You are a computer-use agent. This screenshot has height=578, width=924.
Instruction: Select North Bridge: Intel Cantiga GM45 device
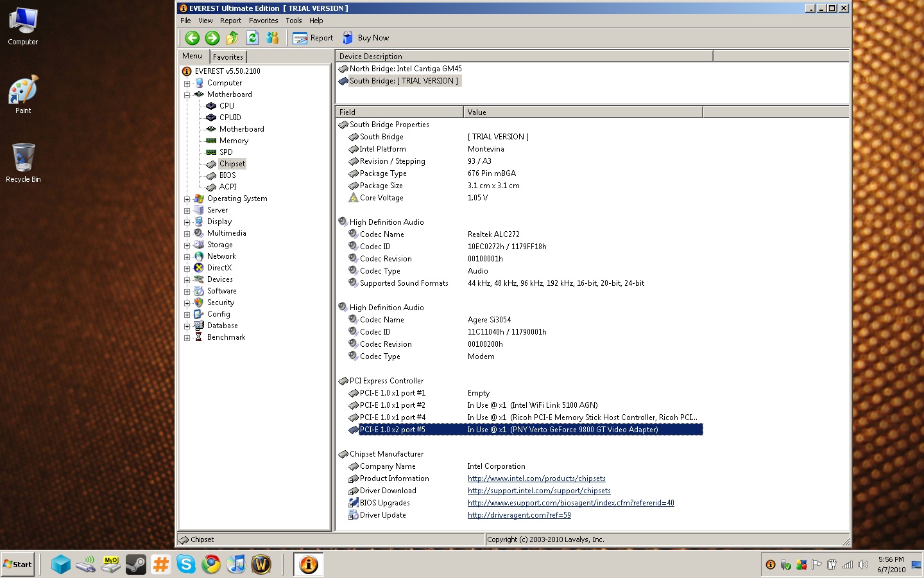coord(406,69)
